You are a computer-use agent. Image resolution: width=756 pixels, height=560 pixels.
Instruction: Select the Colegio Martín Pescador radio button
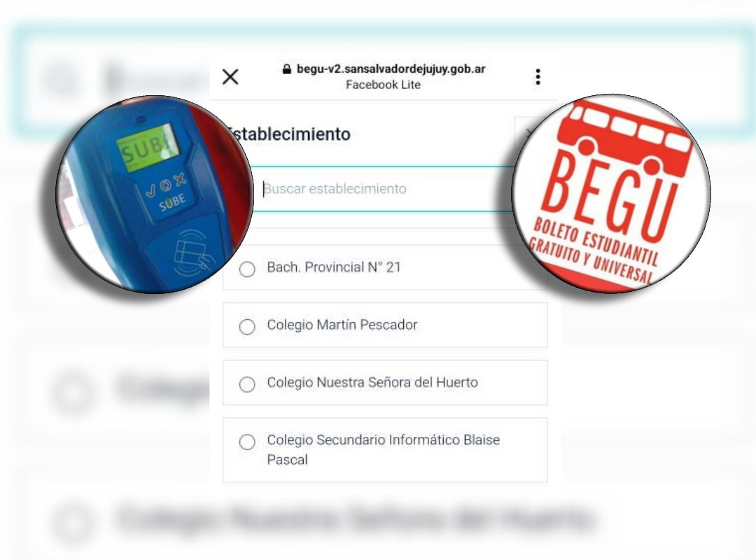[247, 326]
